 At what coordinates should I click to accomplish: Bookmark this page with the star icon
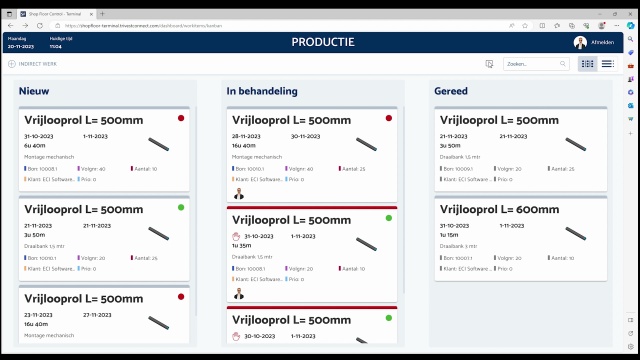525,26
